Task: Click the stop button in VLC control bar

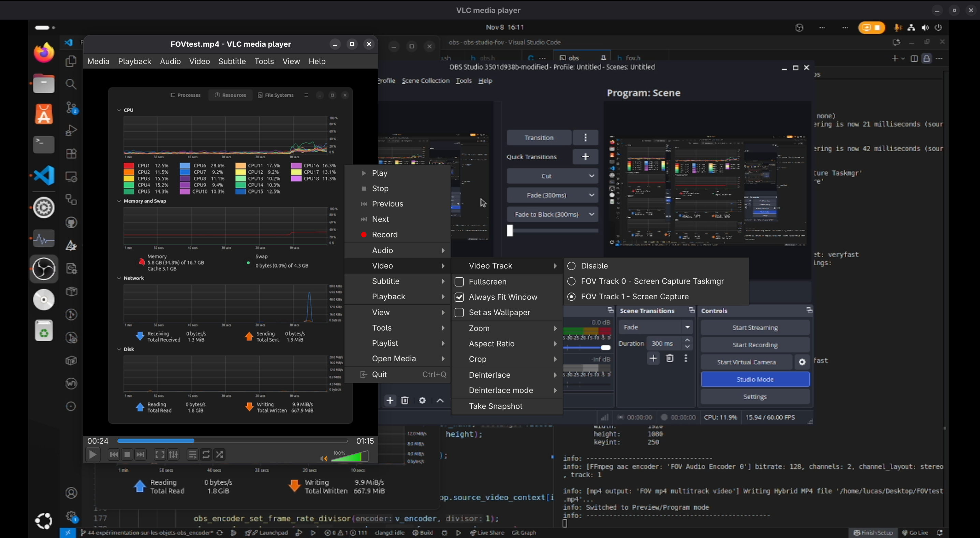Action: (127, 455)
